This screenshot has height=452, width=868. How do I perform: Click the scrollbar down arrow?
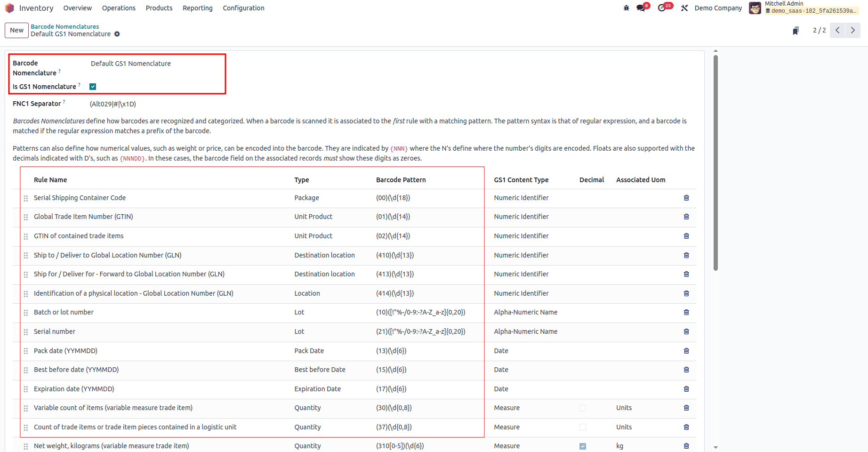click(x=715, y=447)
